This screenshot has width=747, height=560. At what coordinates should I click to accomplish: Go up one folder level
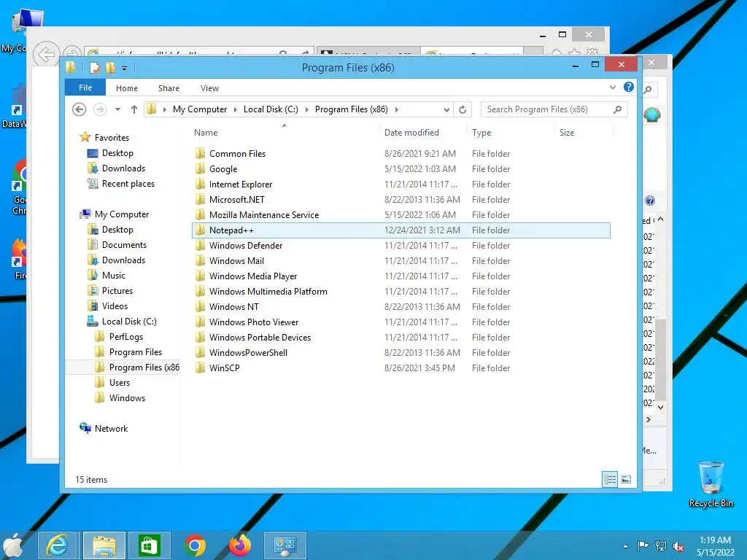(x=134, y=109)
